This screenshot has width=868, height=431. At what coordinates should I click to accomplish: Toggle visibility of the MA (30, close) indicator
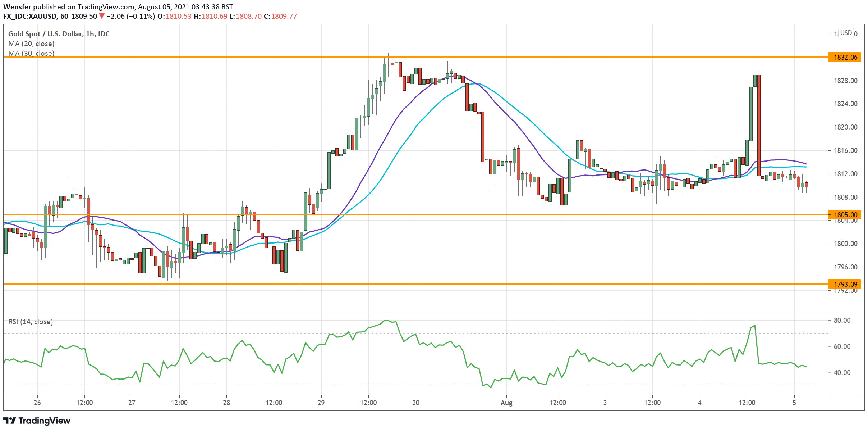32,53
